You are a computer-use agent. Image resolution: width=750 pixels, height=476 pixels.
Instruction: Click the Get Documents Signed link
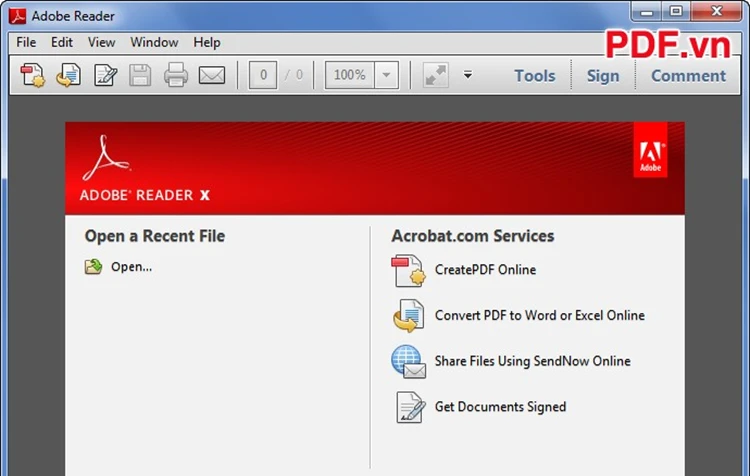[x=500, y=407]
